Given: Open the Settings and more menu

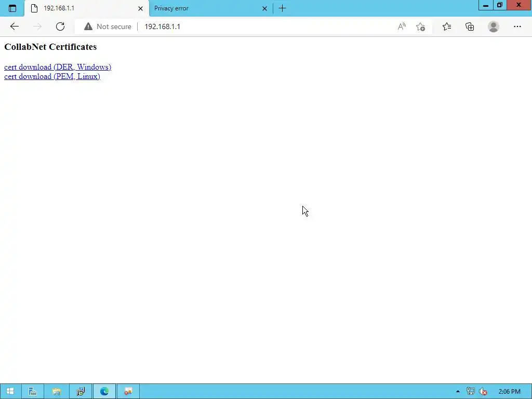Looking at the screenshot, I should click(517, 26).
